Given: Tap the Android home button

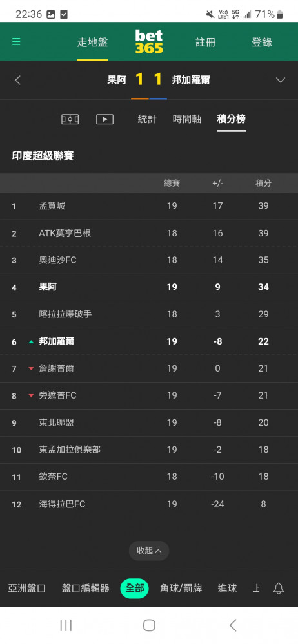Looking at the screenshot, I should tap(149, 625).
